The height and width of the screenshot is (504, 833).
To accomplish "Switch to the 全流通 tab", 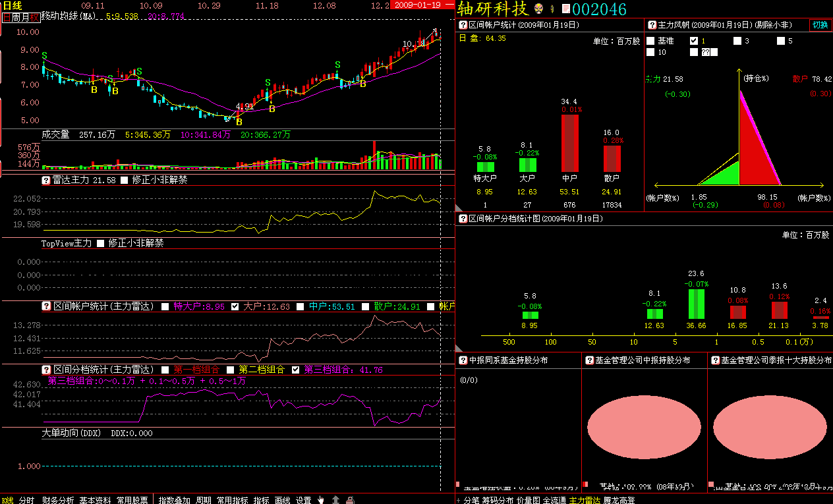I will (x=555, y=500).
